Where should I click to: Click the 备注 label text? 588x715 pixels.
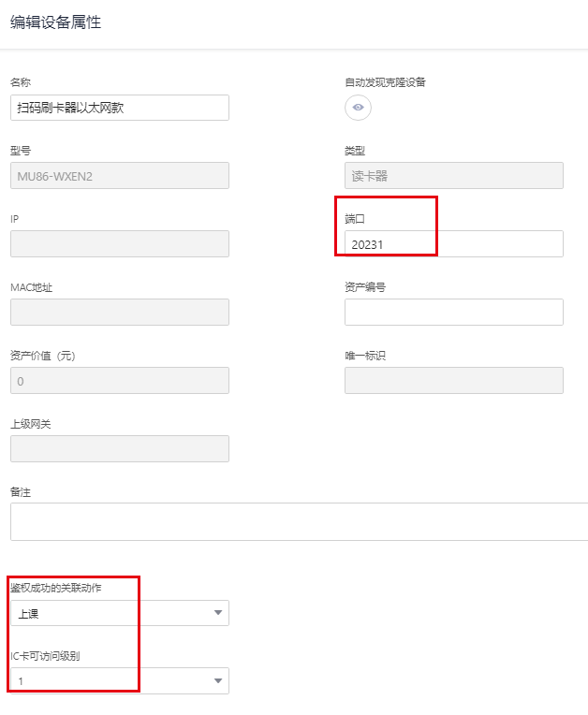pyautogui.click(x=21, y=492)
